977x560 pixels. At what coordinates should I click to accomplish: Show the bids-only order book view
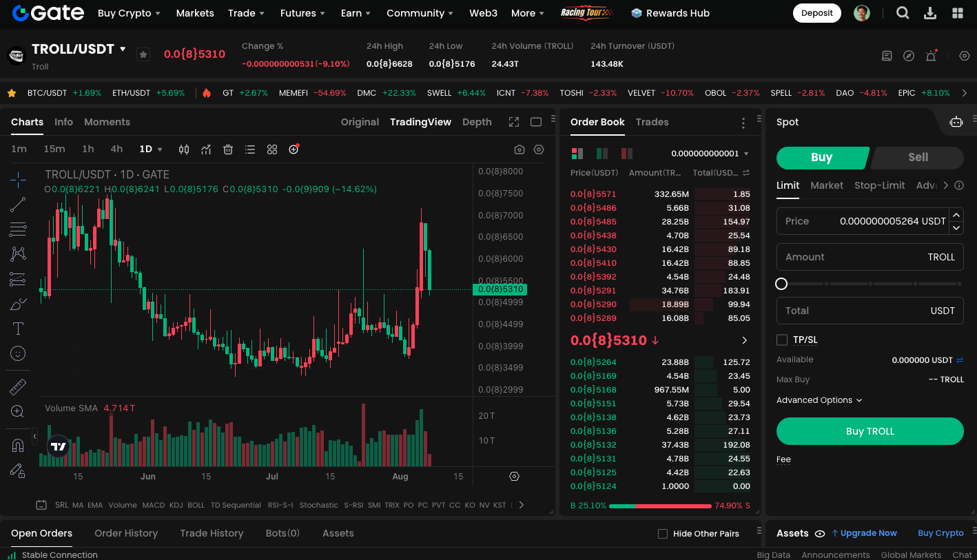click(x=602, y=154)
